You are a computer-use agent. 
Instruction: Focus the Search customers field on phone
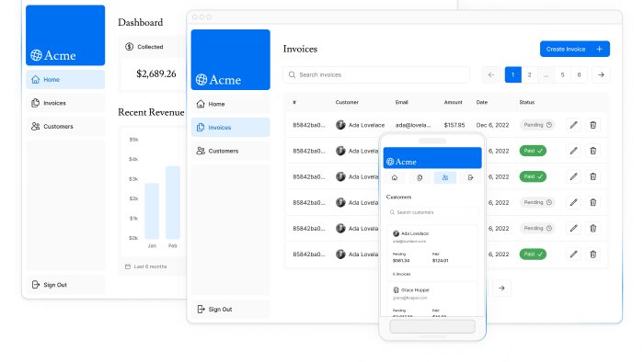point(432,212)
